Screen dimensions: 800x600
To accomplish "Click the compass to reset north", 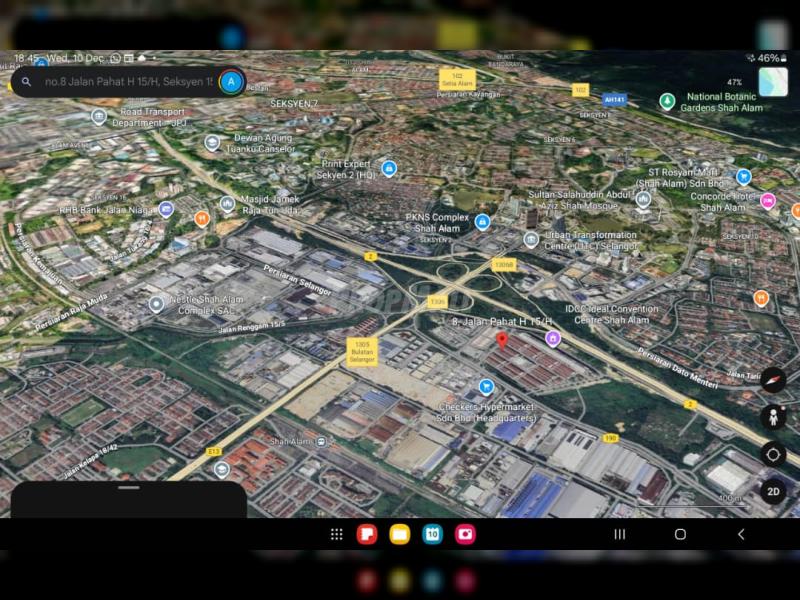I will (x=772, y=380).
